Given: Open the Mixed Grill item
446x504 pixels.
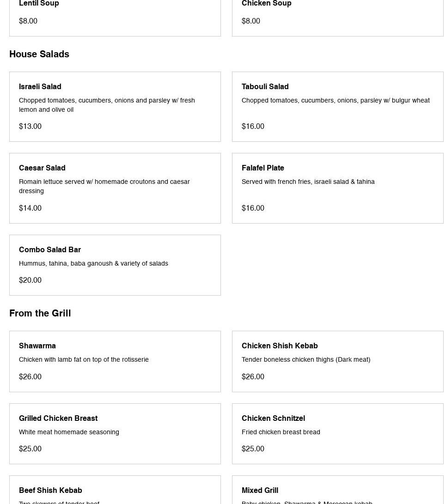Looking at the screenshot, I should 260,490.
